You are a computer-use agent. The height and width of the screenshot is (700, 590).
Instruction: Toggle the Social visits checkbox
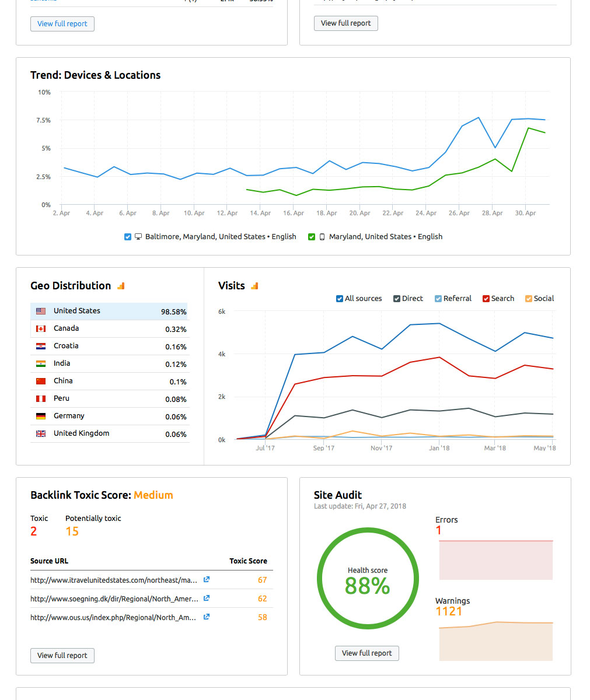(529, 299)
